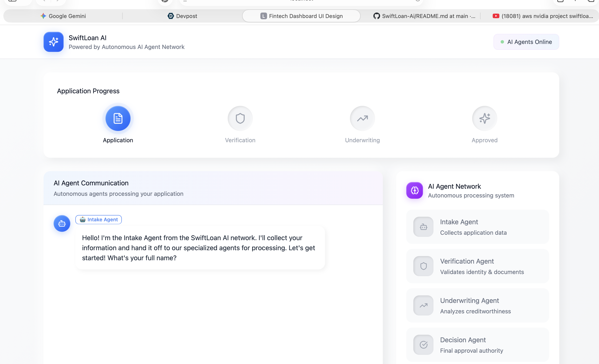The image size is (599, 364).
Task: Click the Verification Agent card text
Action: [x=482, y=266]
